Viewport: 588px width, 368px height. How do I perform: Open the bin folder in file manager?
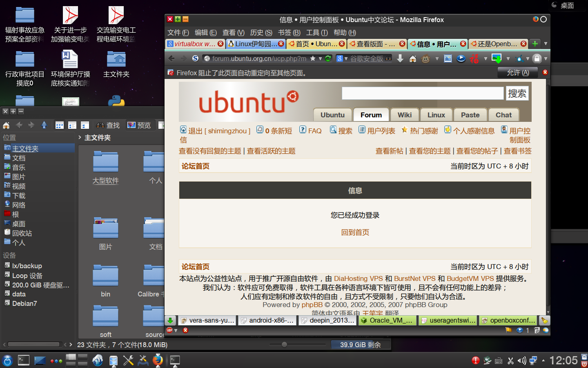pyautogui.click(x=105, y=281)
